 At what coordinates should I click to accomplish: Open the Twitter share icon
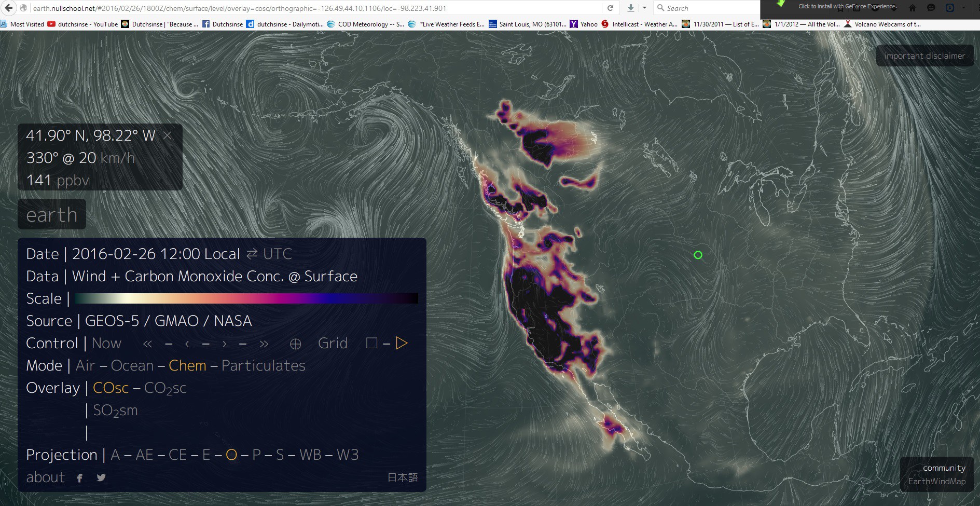pyautogui.click(x=101, y=478)
